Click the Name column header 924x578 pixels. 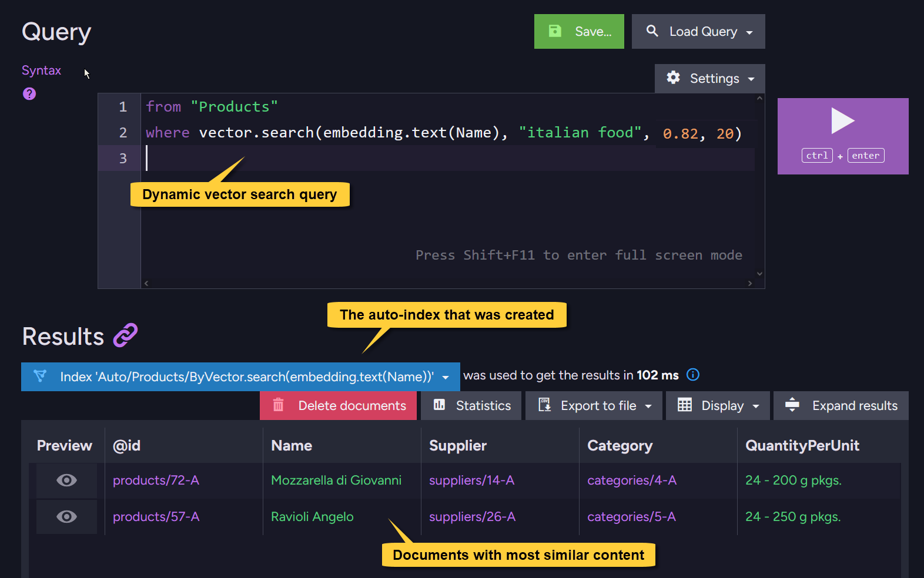(x=292, y=446)
